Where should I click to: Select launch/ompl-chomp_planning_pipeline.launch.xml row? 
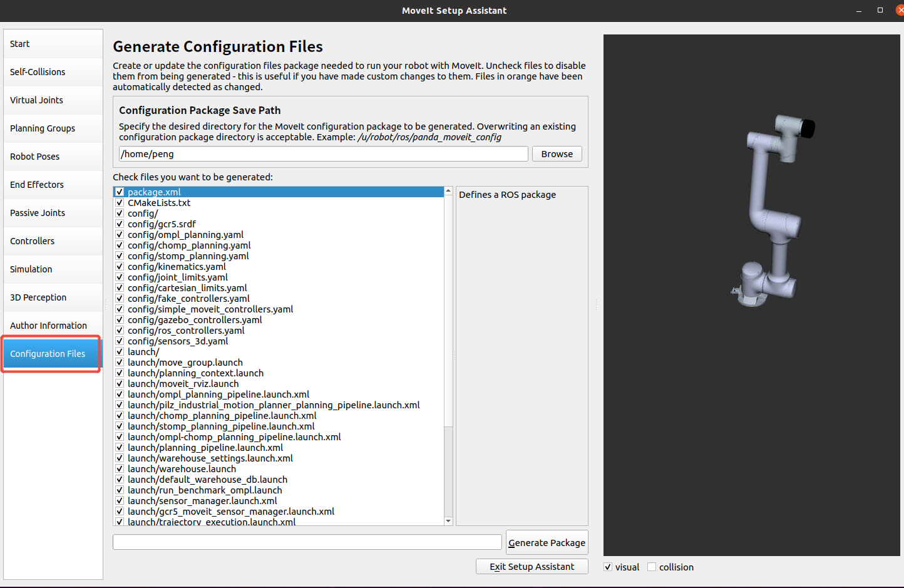coord(279,437)
